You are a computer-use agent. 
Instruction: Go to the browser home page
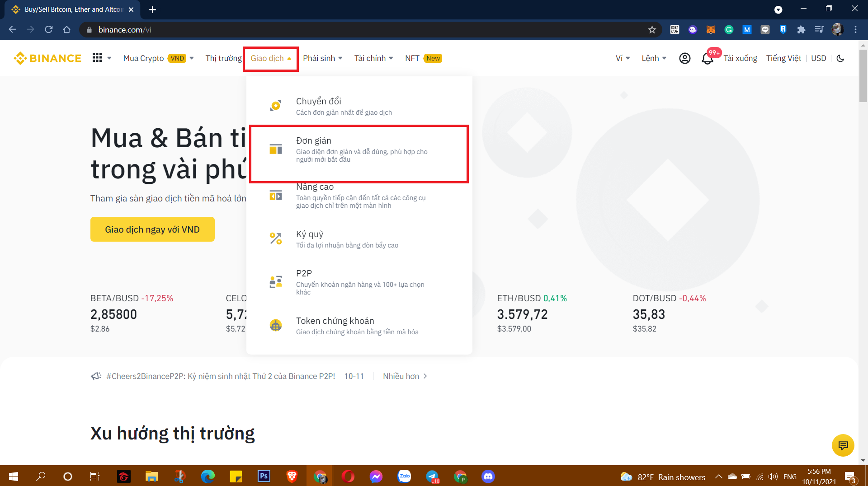tap(67, 30)
